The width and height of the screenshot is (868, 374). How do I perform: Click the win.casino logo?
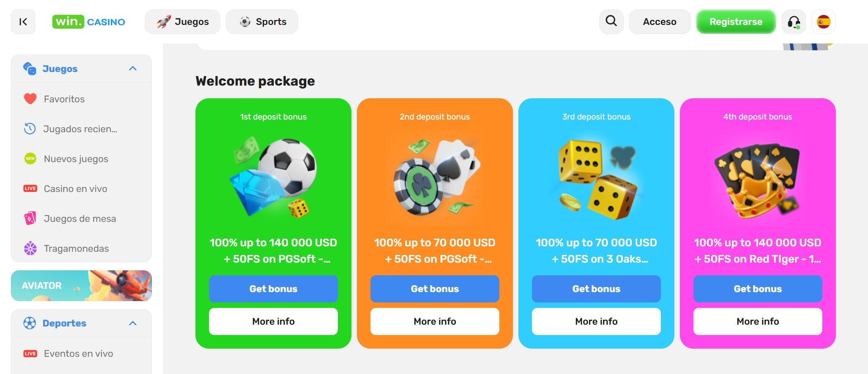tap(89, 22)
